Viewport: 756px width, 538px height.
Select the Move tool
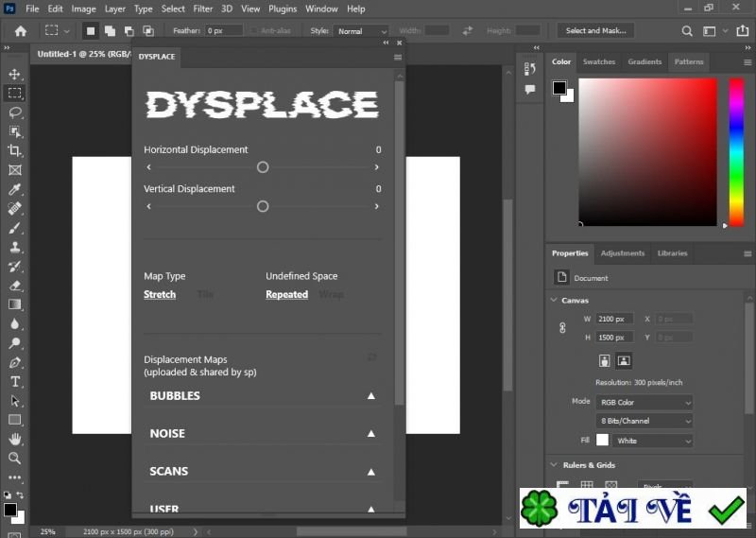14,74
